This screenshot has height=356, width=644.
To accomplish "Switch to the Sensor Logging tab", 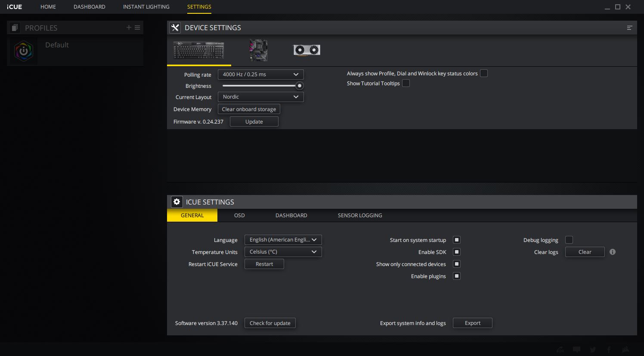I will click(360, 215).
